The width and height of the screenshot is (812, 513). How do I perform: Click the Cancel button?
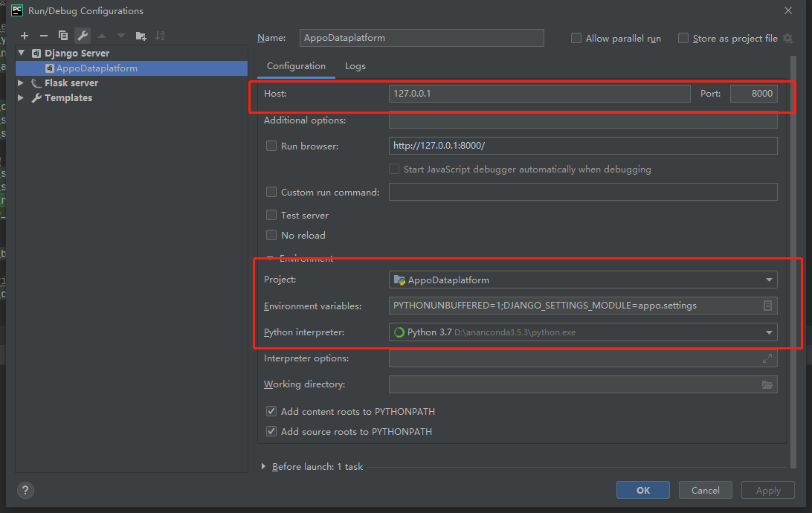click(x=706, y=490)
